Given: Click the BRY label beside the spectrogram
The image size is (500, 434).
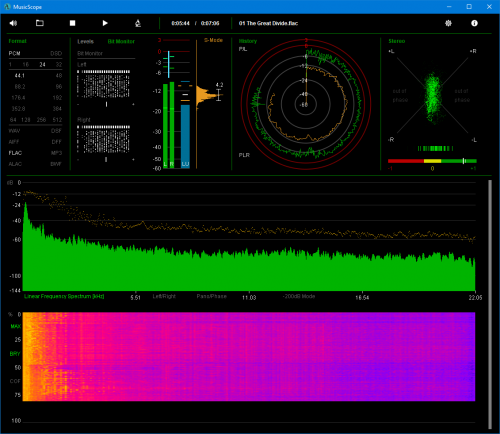Looking at the screenshot, I should point(15,354).
